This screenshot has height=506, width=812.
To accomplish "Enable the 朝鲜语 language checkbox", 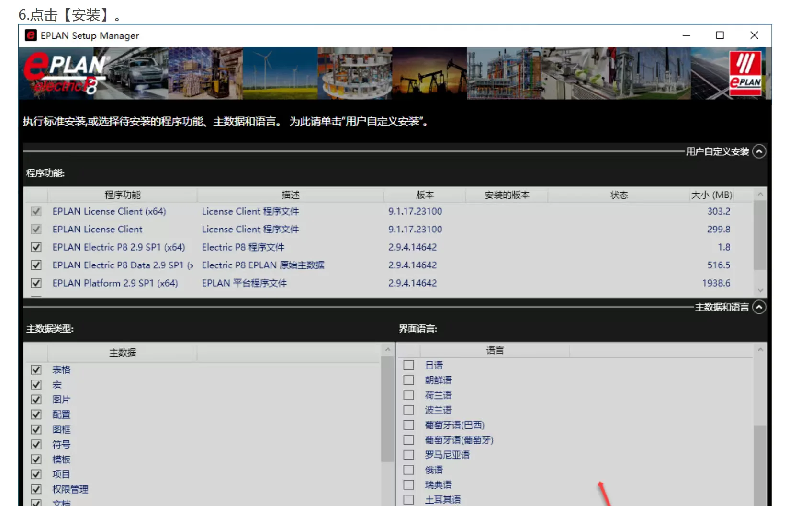I will pyautogui.click(x=408, y=380).
